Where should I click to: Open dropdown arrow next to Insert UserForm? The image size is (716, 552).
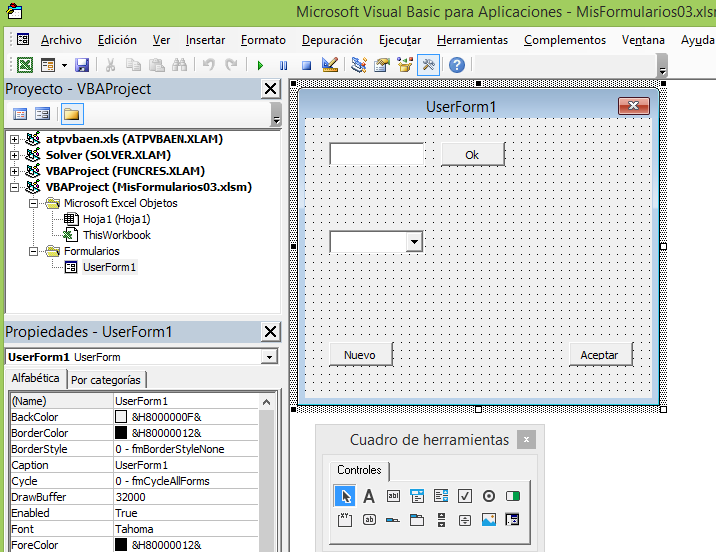[x=64, y=65]
